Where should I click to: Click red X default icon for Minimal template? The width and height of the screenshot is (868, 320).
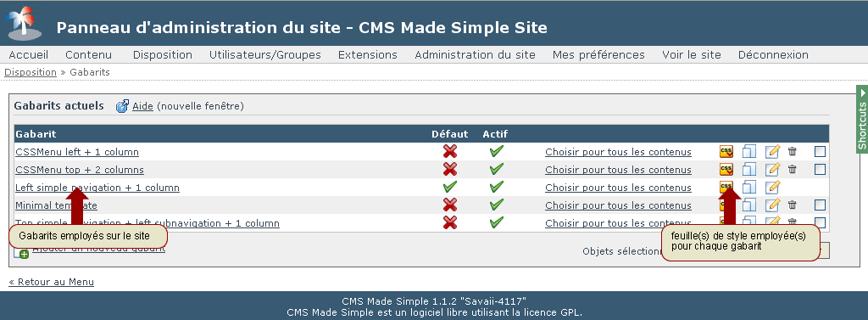click(450, 205)
